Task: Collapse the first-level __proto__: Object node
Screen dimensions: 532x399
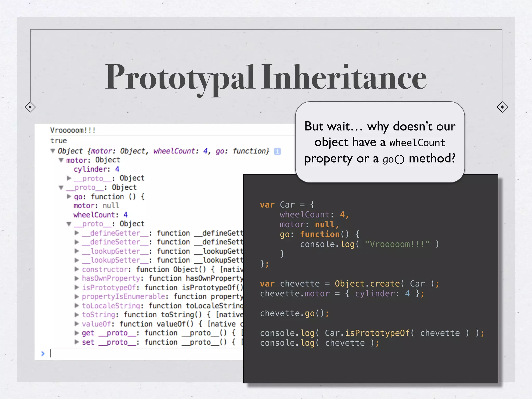Action: point(61,187)
